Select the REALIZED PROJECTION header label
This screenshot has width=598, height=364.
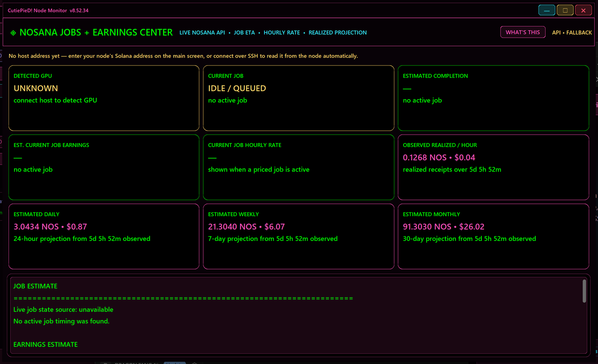337,32
